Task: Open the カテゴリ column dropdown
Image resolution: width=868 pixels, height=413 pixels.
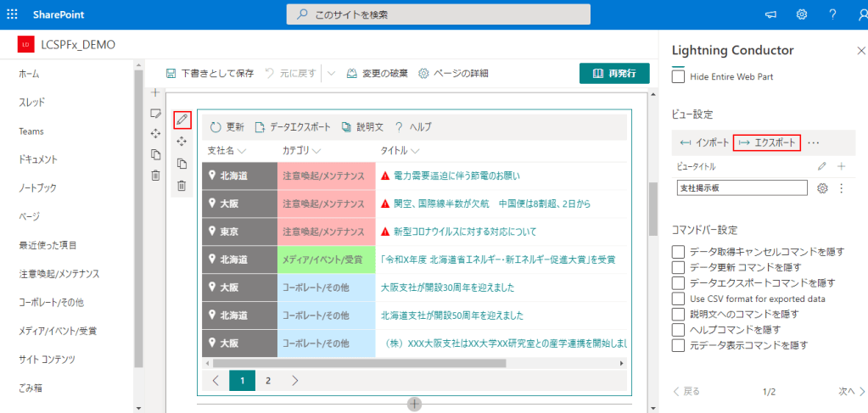Action: 316,151
